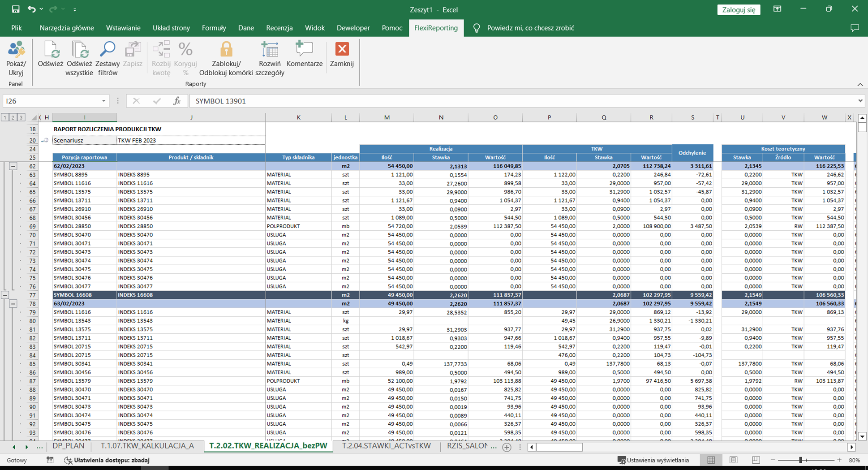This screenshot has width=868, height=470.
Task: Click the Zaloguj się button
Action: [738, 9]
